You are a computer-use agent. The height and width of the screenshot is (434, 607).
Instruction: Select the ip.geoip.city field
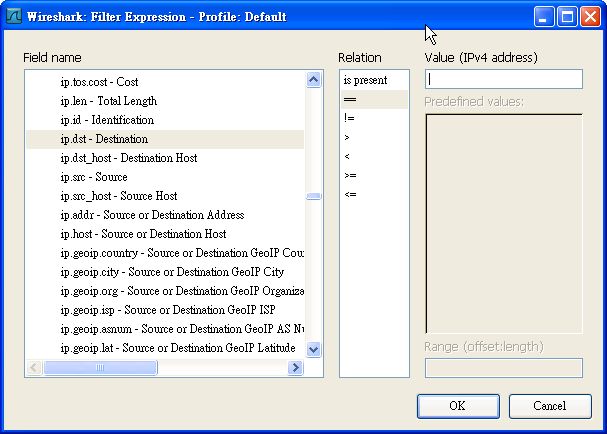(x=165, y=272)
